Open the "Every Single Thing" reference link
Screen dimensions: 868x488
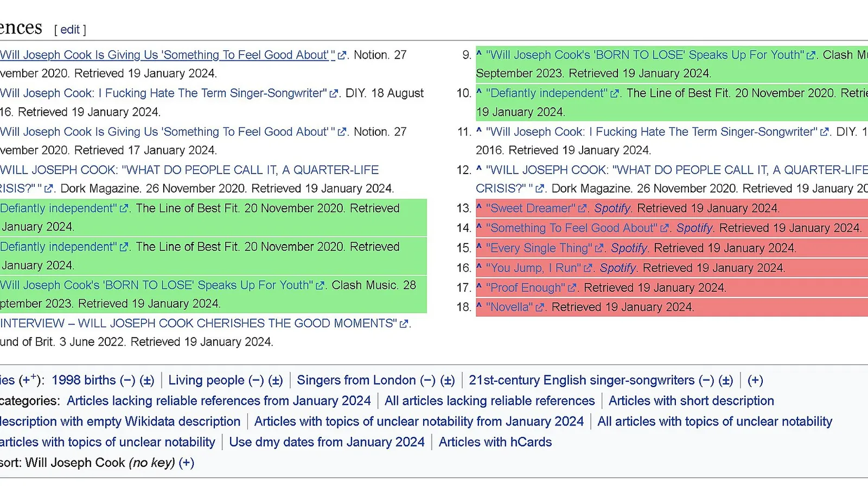coord(545,248)
